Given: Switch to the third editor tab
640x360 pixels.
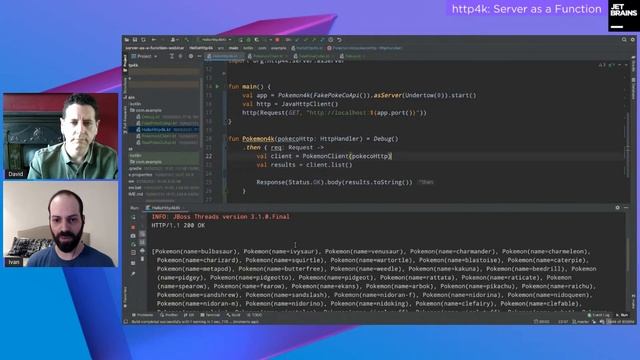Looking at the screenshot, I should 314,56.
